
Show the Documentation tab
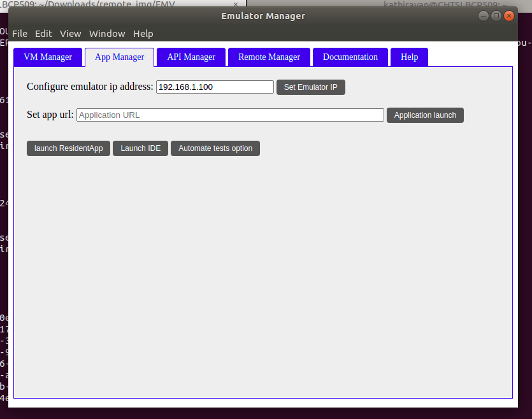[x=350, y=57]
